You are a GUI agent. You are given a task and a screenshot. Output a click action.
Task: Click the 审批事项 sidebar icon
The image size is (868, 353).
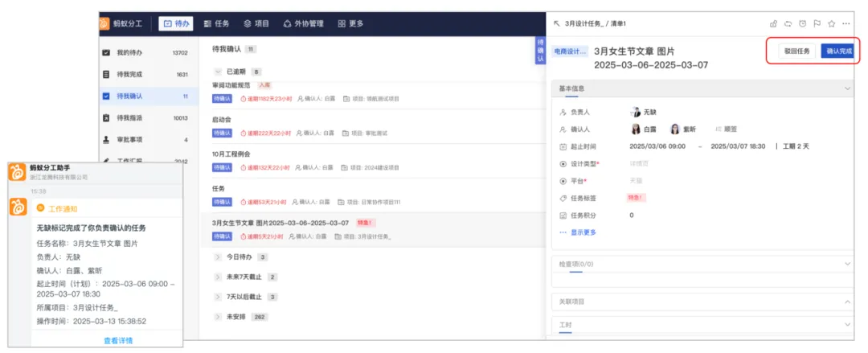106,140
